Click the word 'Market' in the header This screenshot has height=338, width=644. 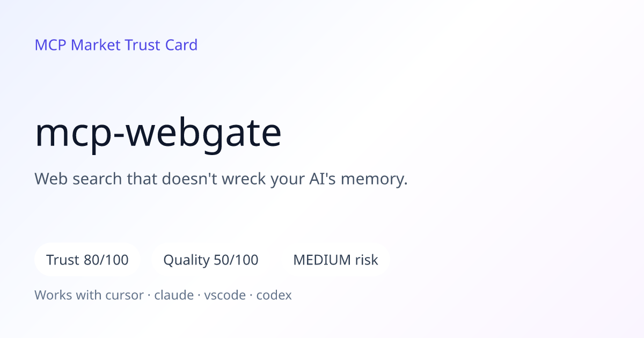click(96, 45)
